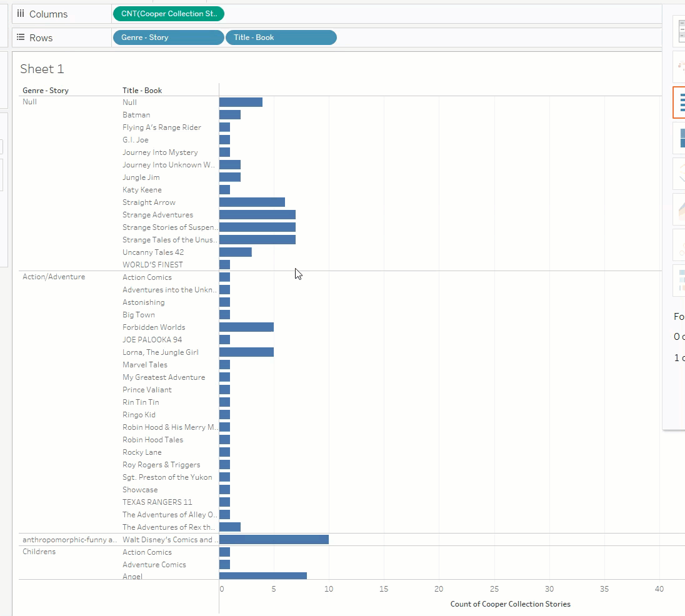Click the Forbidden Worlds bar
The height and width of the screenshot is (616, 685).
(x=246, y=327)
